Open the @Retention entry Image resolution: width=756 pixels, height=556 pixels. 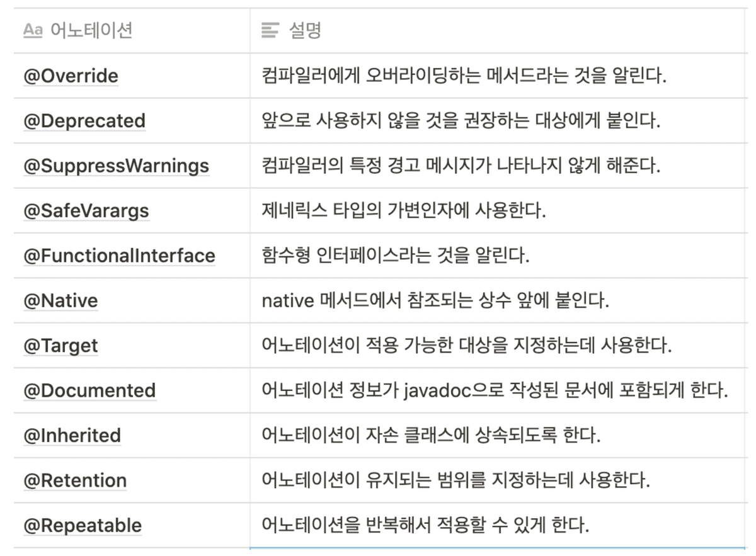tap(75, 480)
